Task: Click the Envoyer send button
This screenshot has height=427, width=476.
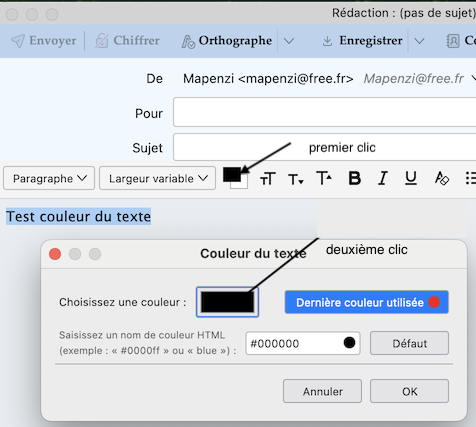Action: tap(43, 41)
